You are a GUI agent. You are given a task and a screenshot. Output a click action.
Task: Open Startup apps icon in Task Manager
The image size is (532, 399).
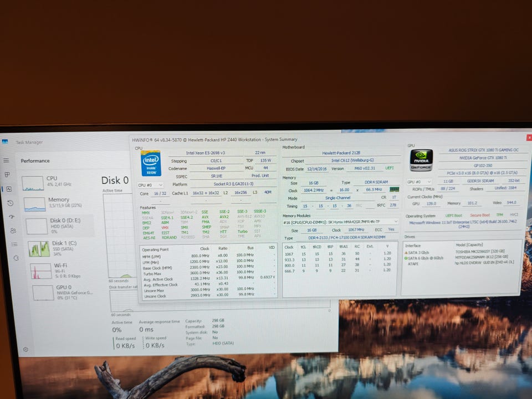pyautogui.click(x=12, y=217)
